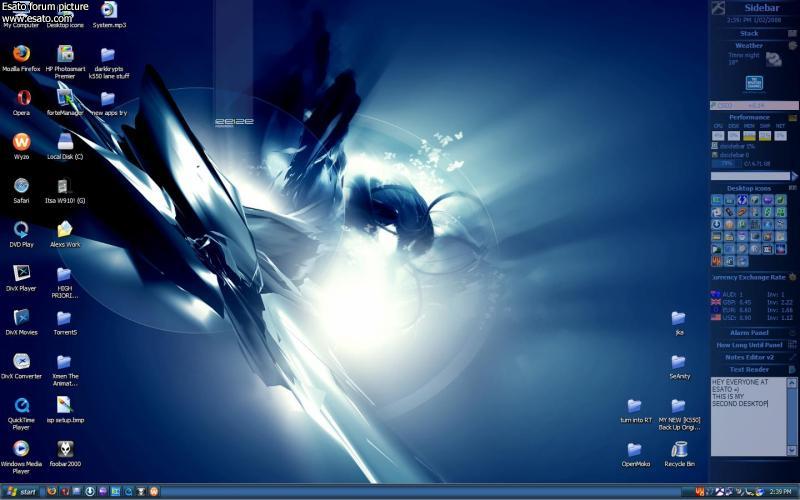
Task: Launch foobar2000 from quick launch bar
Action: (x=141, y=491)
